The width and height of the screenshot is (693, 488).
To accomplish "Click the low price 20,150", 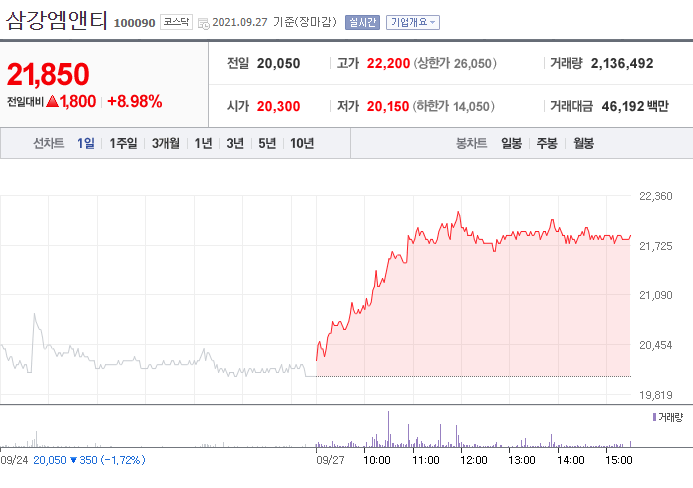I will (x=388, y=107).
